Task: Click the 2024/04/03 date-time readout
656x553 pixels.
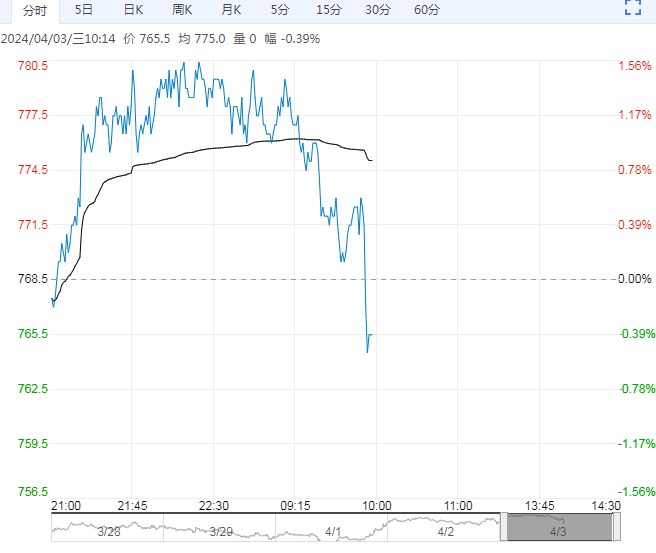Action: 58,39
